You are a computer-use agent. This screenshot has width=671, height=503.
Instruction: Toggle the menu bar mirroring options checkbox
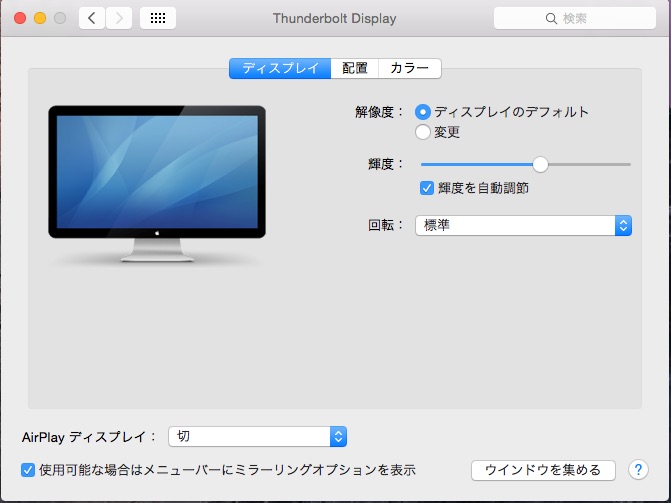[x=28, y=470]
